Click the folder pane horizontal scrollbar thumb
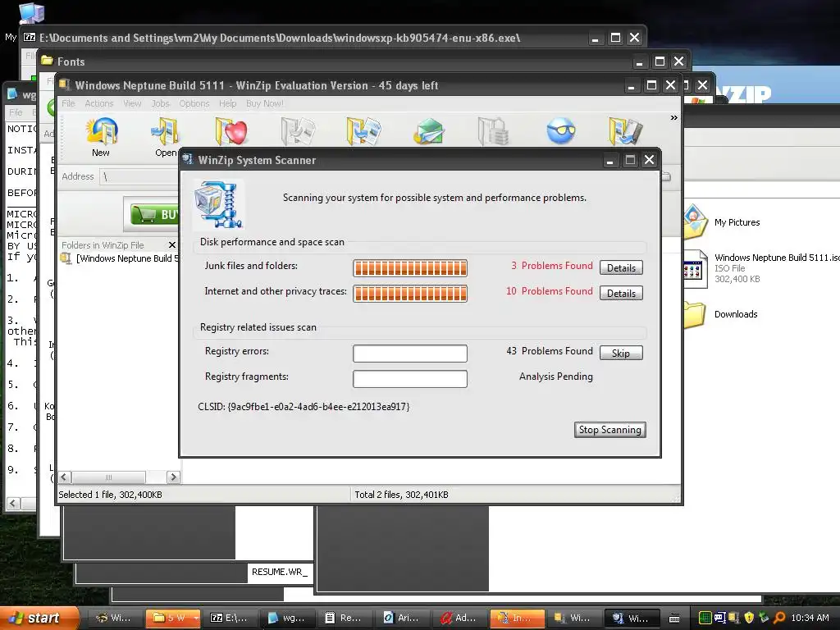Image resolution: width=840 pixels, height=630 pixels. click(109, 477)
